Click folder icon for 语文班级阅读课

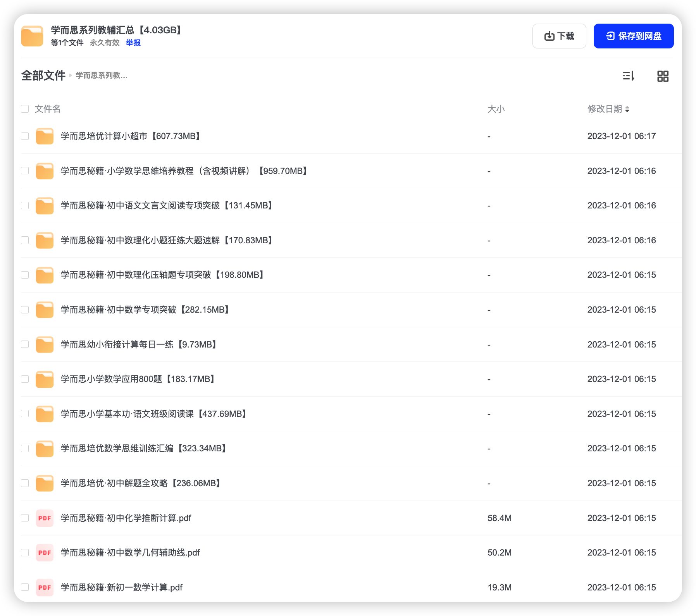click(45, 414)
